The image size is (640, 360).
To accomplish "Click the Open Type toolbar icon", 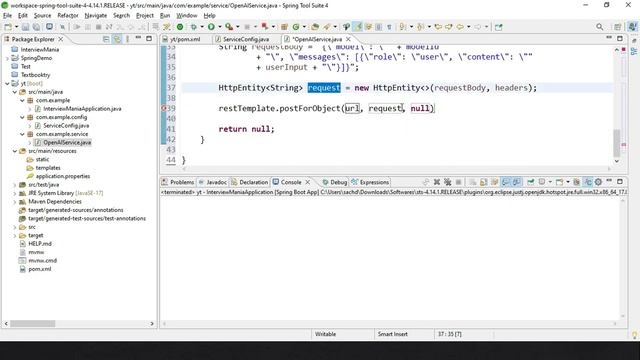I will point(315,27).
